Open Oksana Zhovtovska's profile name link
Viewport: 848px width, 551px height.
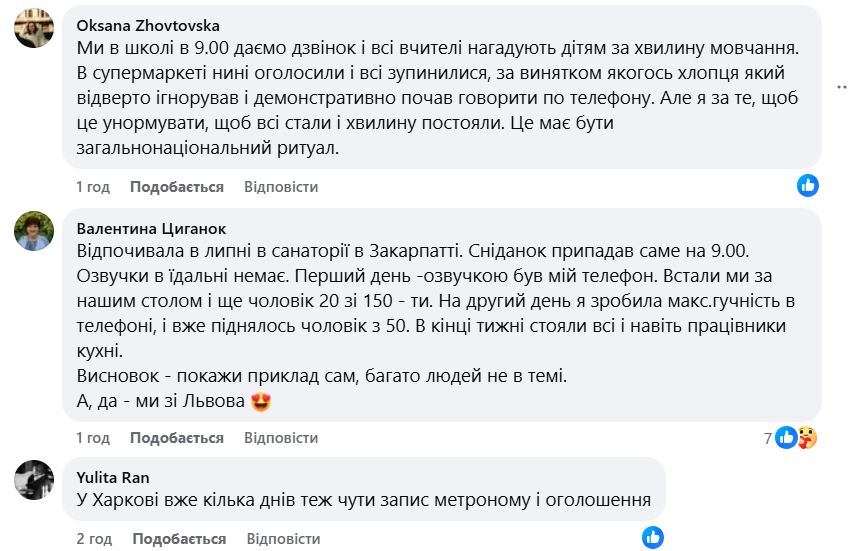pos(148,26)
